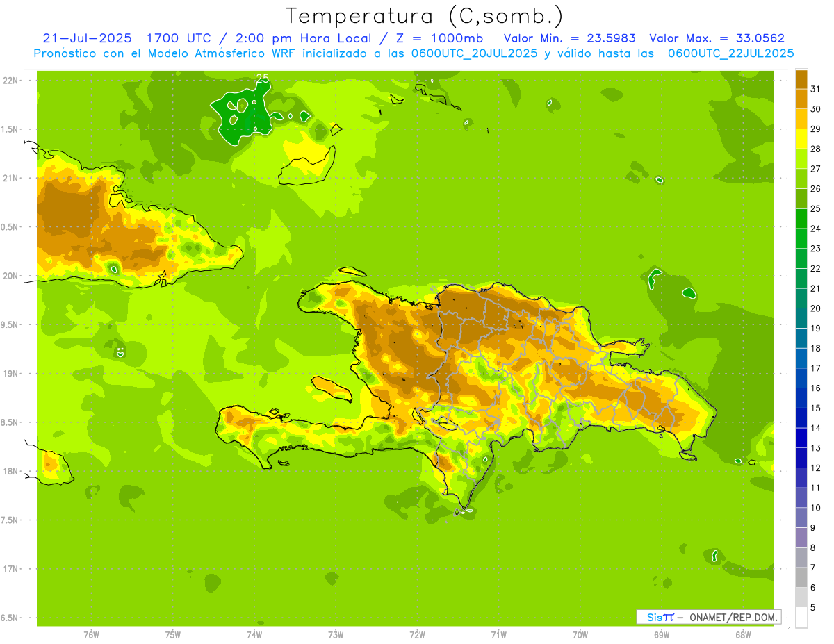834x644 pixels.
Task: Pick the yellow colorbar swatch between 28 and 29
Action: [801, 139]
